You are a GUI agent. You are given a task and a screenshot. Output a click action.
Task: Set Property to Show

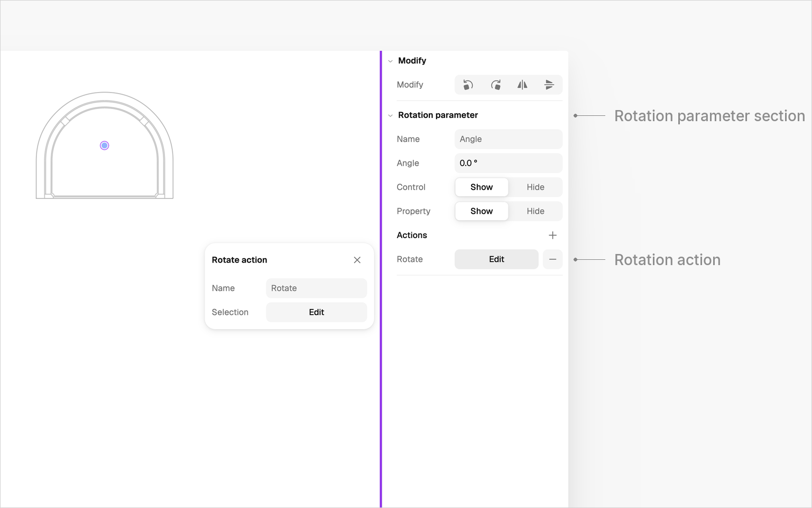click(x=482, y=211)
